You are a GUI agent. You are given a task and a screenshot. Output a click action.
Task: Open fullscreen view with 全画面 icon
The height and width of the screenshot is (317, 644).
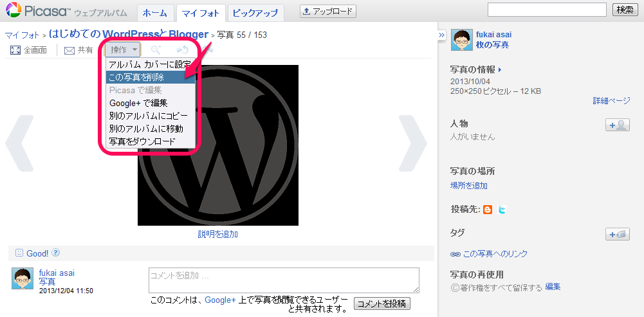(15, 51)
